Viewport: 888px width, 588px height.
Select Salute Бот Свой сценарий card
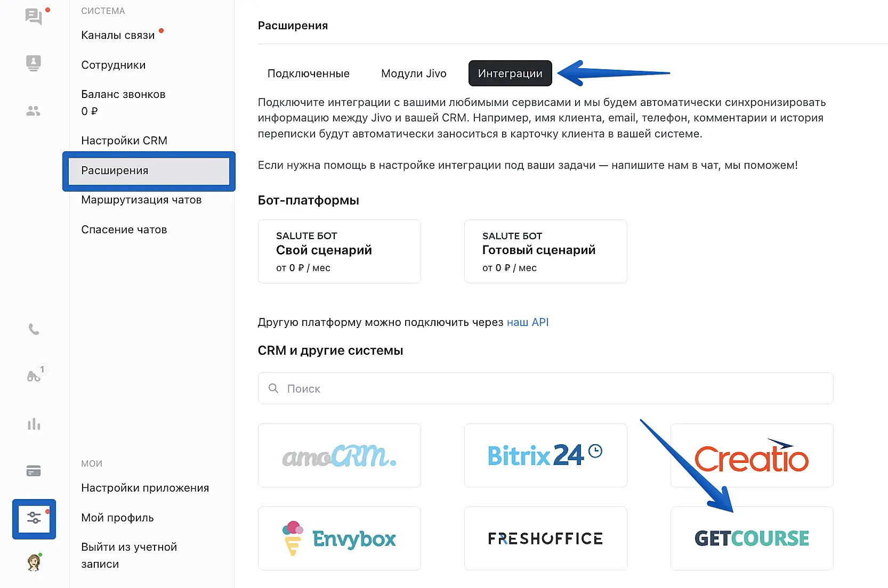pyautogui.click(x=340, y=251)
